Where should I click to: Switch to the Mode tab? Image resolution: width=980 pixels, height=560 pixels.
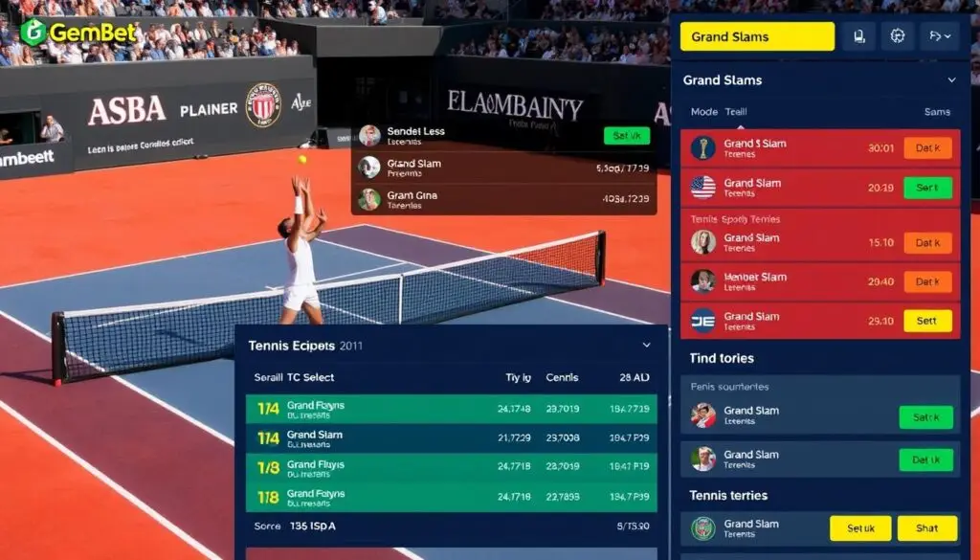[705, 111]
